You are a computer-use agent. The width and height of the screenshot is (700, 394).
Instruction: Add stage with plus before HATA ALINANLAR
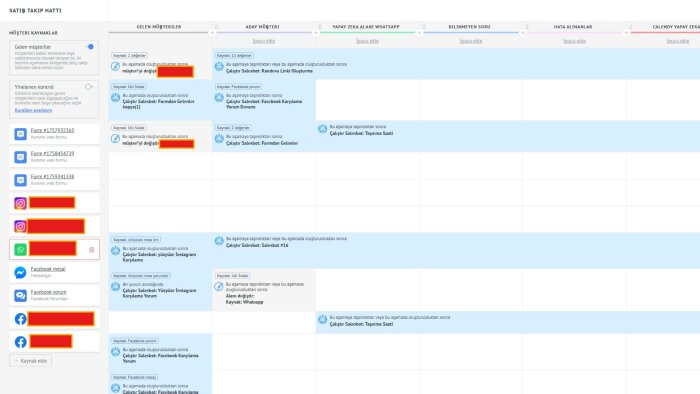click(523, 33)
